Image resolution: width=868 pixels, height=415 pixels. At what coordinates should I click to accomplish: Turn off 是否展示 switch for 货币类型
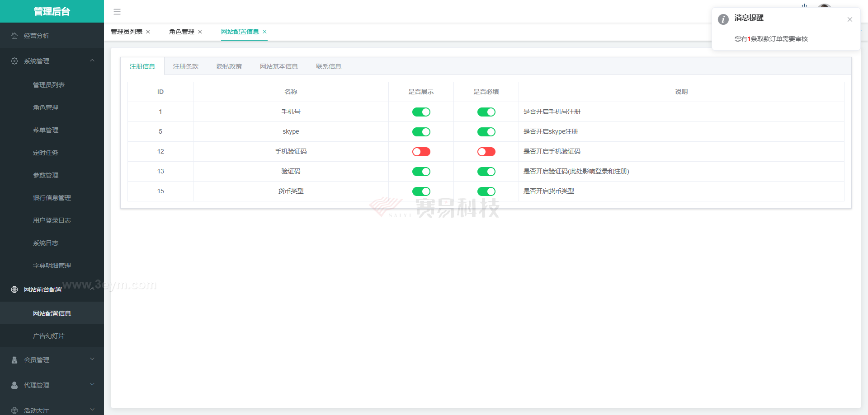[x=421, y=191]
